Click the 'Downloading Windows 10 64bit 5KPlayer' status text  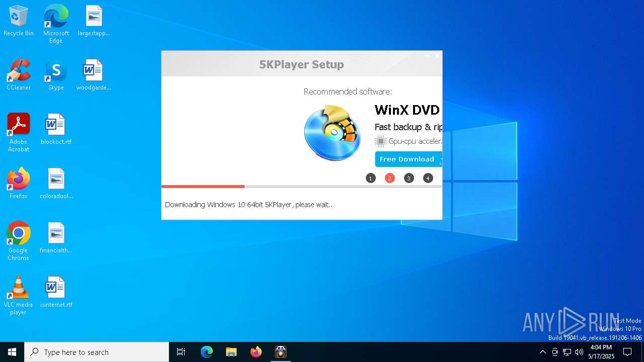249,205
